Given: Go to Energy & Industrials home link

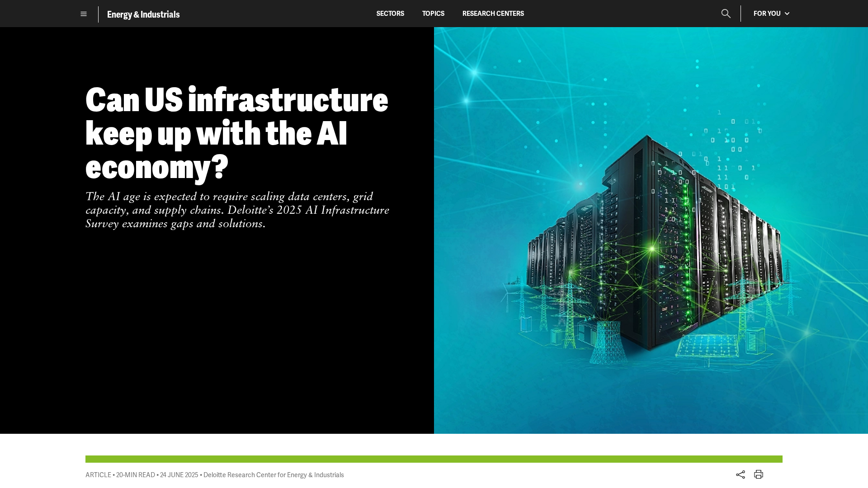Looking at the screenshot, I should [143, 14].
